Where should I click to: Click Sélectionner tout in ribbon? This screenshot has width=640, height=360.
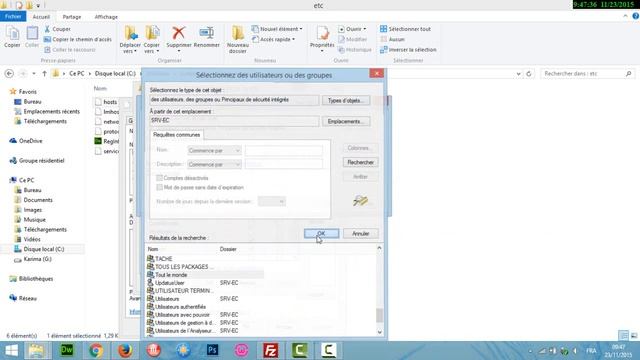tap(405, 29)
